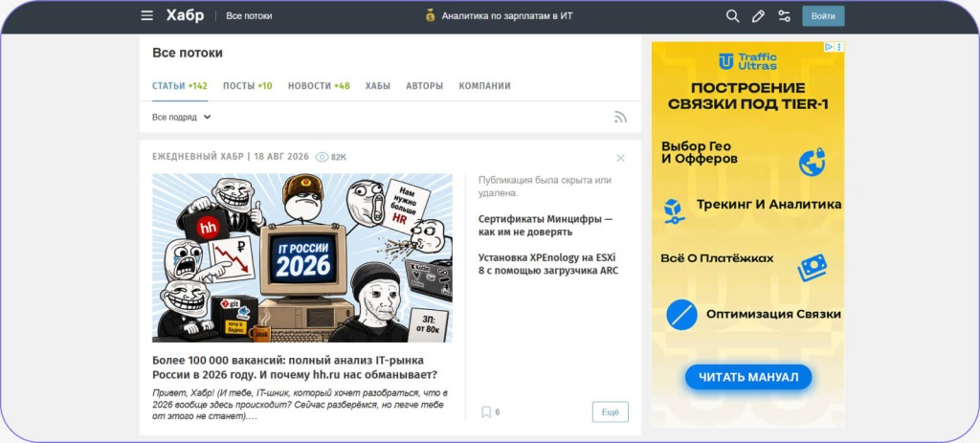Click the Хабр logo
Image resolution: width=980 pixels, height=443 pixels.
click(x=185, y=15)
